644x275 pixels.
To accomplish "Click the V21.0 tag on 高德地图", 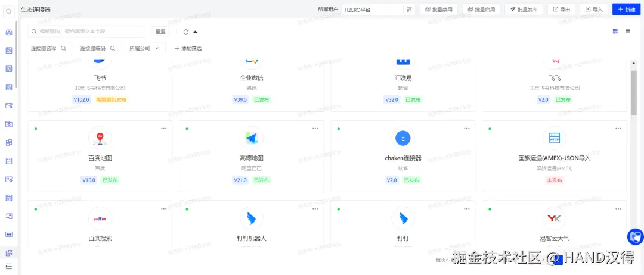I will (x=240, y=180).
